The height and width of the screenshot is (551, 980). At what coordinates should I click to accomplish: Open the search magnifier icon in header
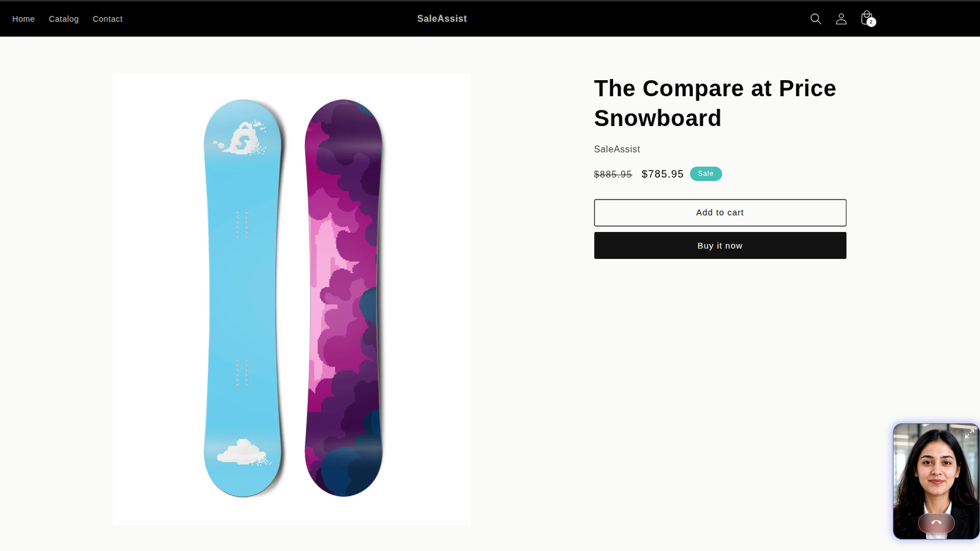(x=816, y=19)
